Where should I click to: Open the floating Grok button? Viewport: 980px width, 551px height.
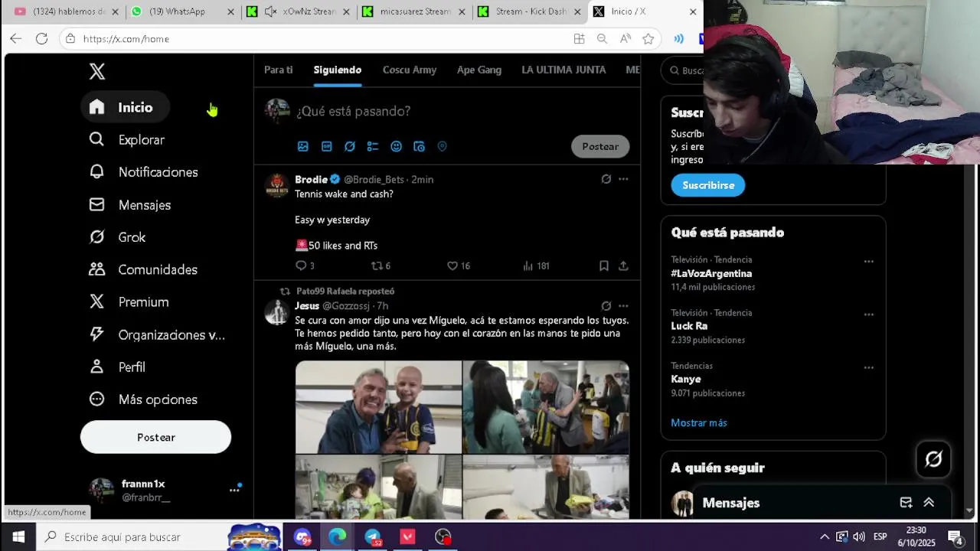(933, 459)
